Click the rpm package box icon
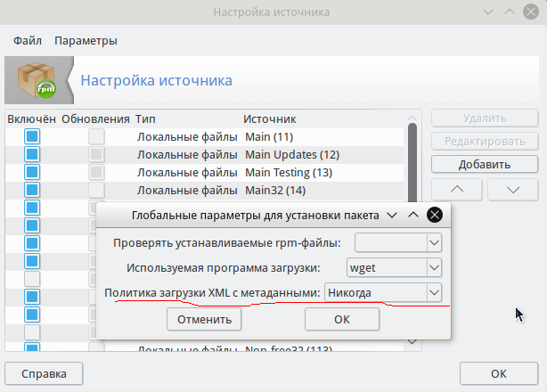The width and height of the screenshot is (547, 392). pyautogui.click(x=37, y=80)
